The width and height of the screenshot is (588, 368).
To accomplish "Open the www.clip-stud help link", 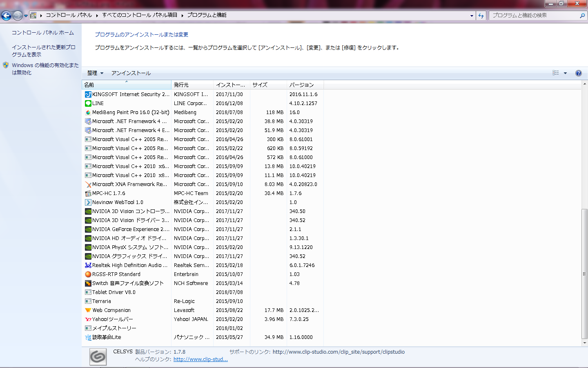I will [200, 359].
